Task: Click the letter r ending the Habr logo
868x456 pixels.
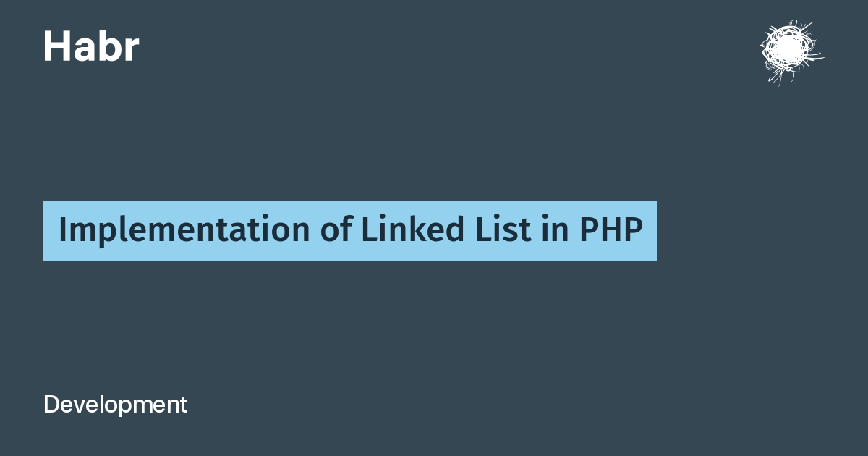Action: (130, 51)
